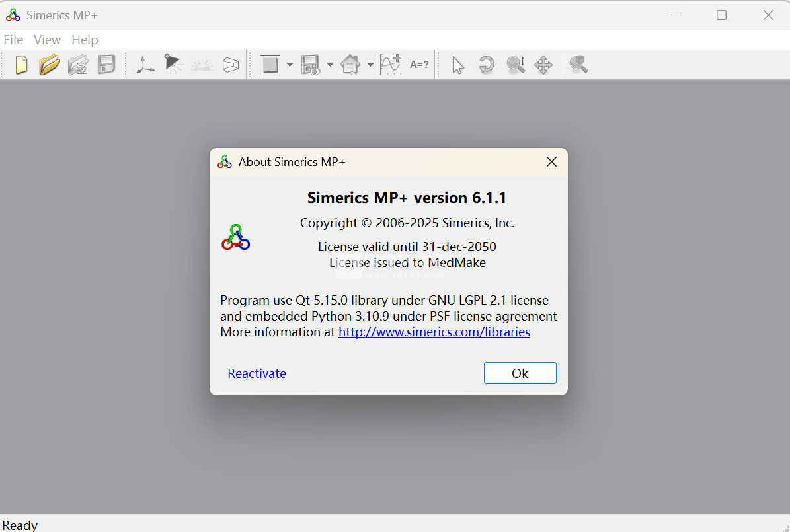The height and width of the screenshot is (532, 790).
Task: Click the floppy disk Save icon
Action: [x=106, y=65]
